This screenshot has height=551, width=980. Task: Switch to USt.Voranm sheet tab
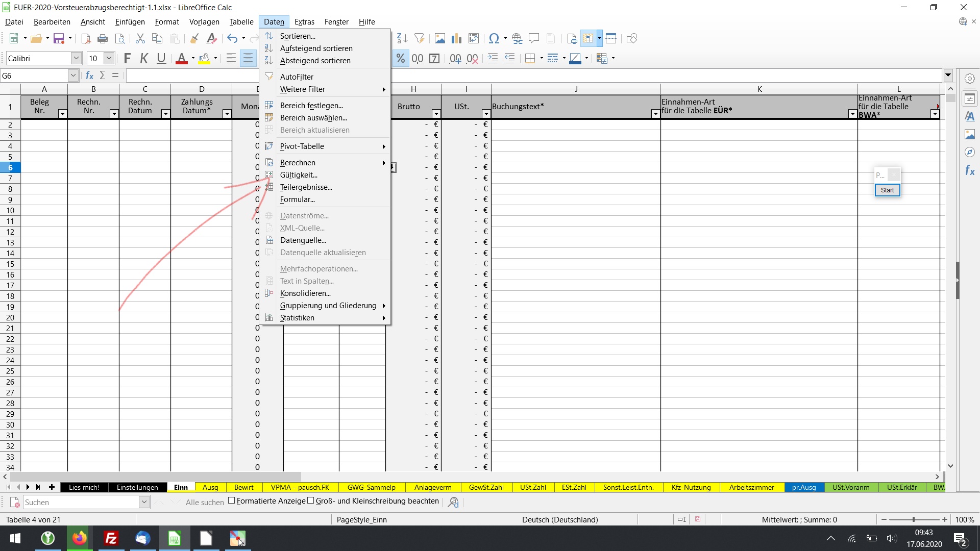[851, 487]
